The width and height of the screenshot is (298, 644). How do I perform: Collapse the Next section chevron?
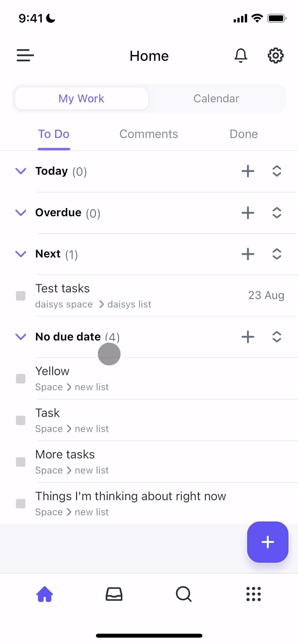click(21, 254)
